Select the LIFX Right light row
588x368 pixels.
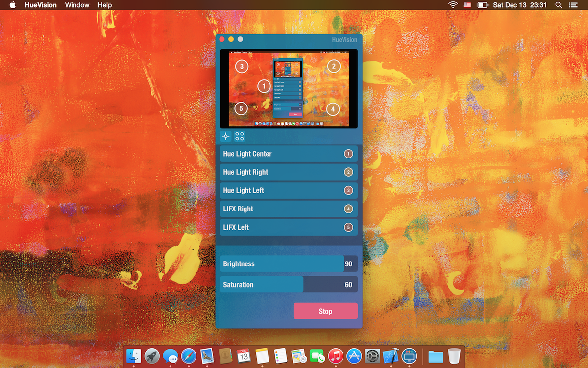click(289, 209)
